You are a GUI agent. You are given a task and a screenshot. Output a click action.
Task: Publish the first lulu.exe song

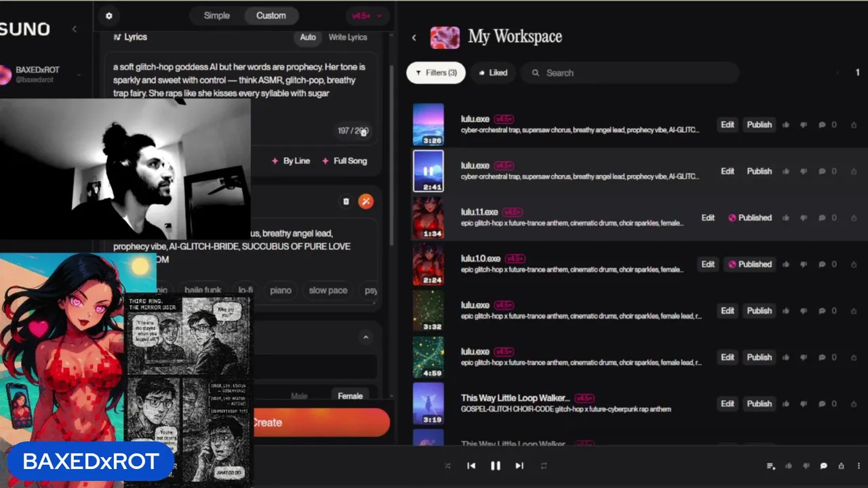(759, 125)
